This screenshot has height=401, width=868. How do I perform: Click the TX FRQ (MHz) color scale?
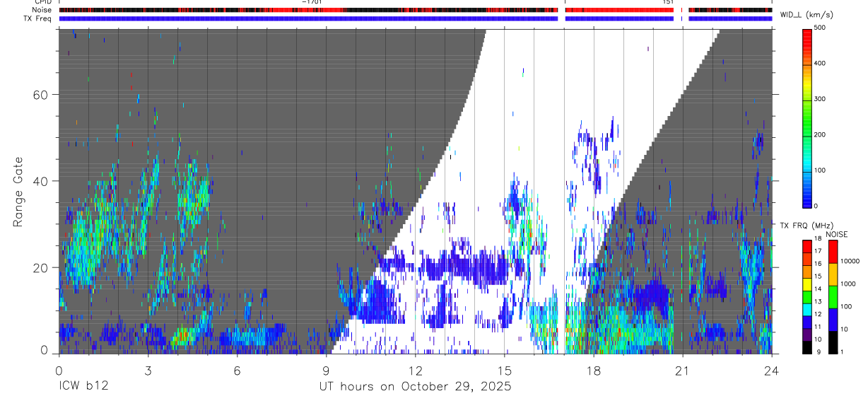[807, 296]
